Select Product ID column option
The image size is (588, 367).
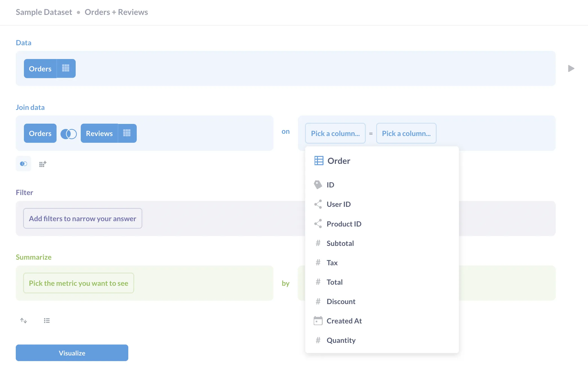(x=344, y=224)
